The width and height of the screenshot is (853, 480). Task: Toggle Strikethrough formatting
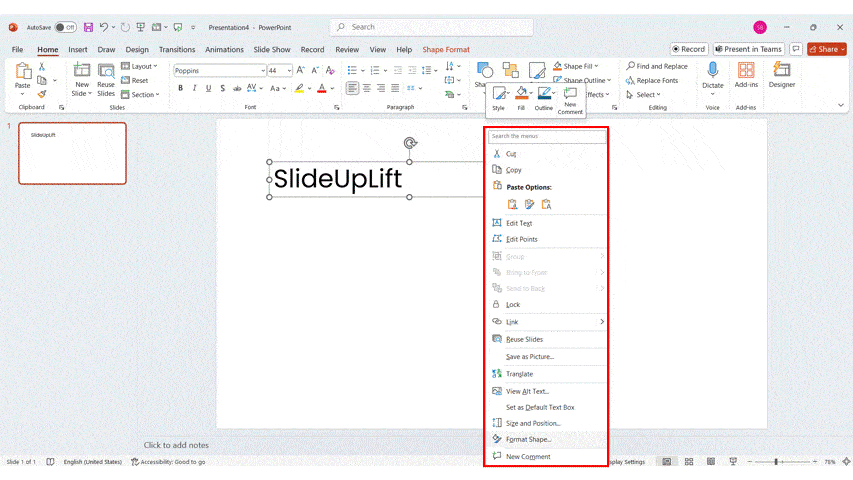click(237, 88)
